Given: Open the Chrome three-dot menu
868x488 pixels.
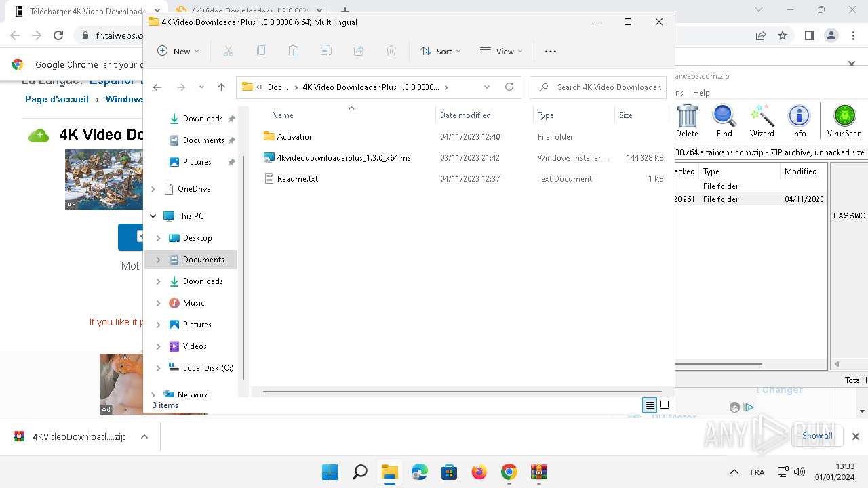Looking at the screenshot, I should click(x=854, y=35).
